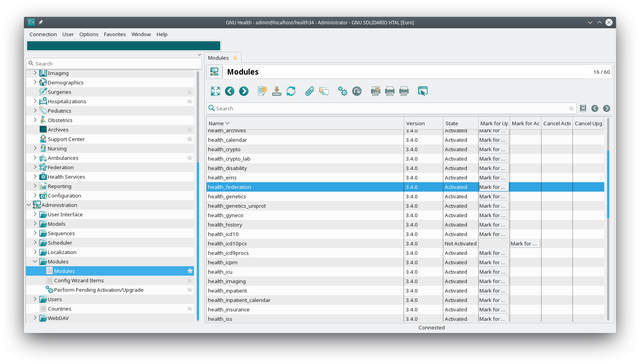
Task: Click Mark for Upgrade on health_calendar row
Action: pos(494,140)
